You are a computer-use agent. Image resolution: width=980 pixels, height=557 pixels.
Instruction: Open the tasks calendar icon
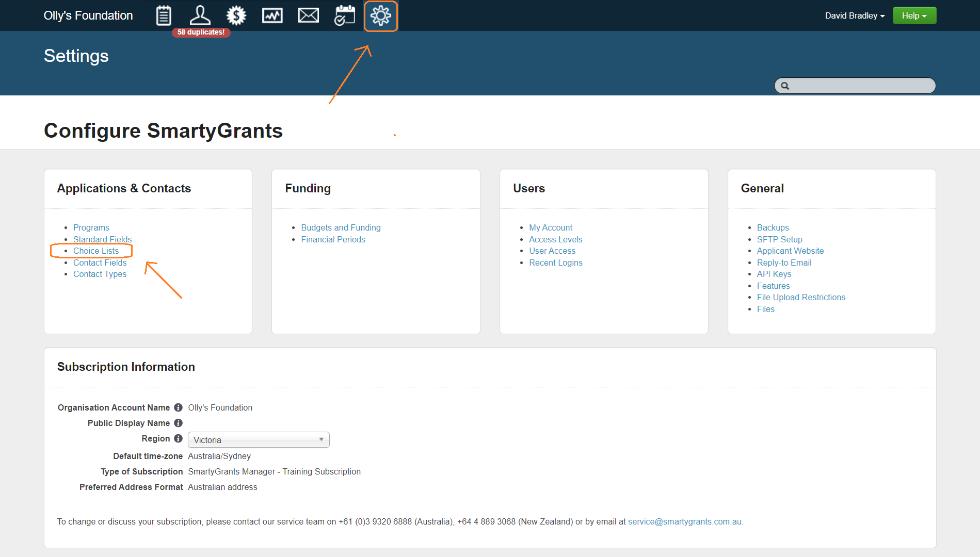[x=344, y=15]
